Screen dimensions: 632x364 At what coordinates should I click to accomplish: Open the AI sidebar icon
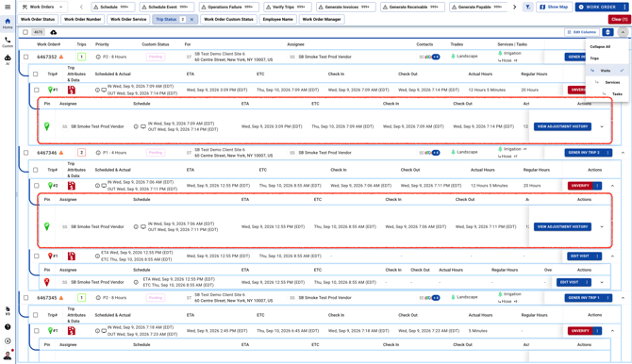(8, 59)
